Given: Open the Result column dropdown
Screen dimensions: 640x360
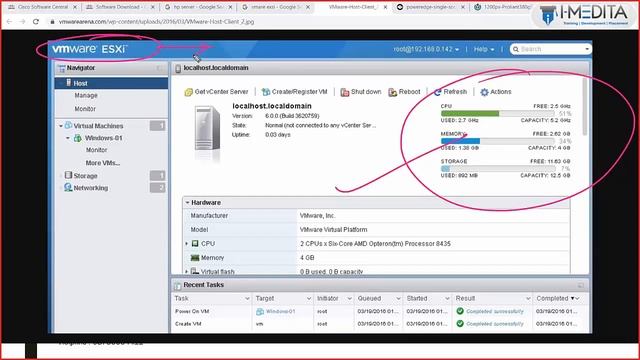Looking at the screenshot, I should 528,299.
